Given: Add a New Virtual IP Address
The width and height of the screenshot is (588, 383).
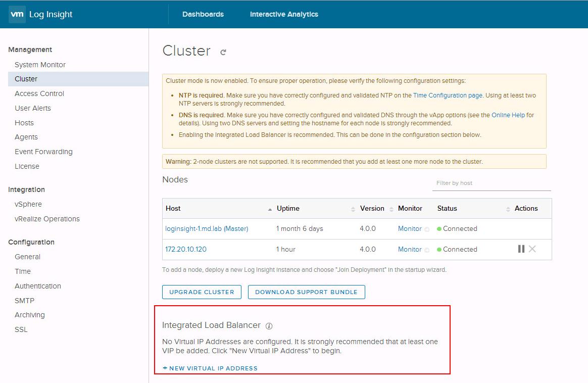Looking at the screenshot, I should pos(210,368).
